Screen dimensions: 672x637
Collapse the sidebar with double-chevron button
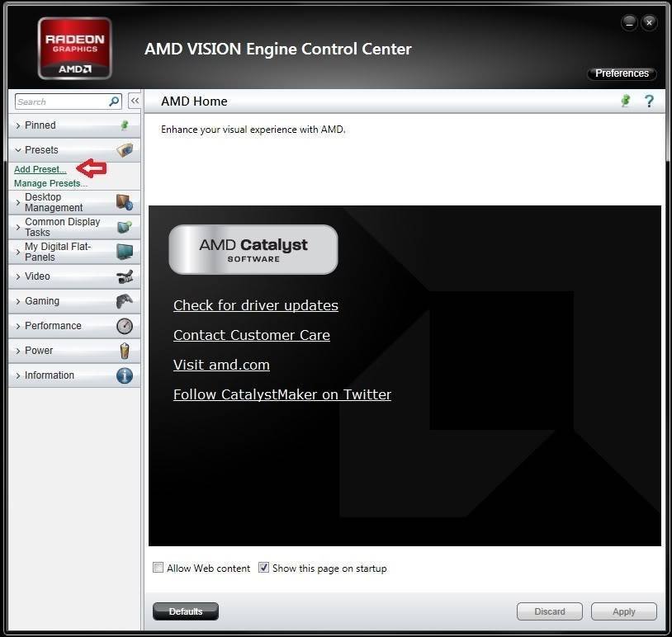coord(135,101)
